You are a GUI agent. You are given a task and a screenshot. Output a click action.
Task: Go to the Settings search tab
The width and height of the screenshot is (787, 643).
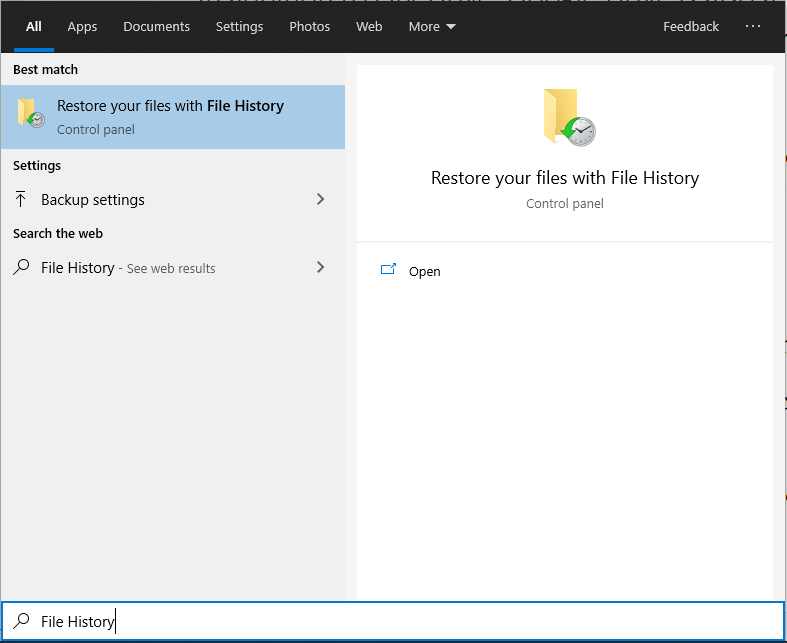[239, 27]
